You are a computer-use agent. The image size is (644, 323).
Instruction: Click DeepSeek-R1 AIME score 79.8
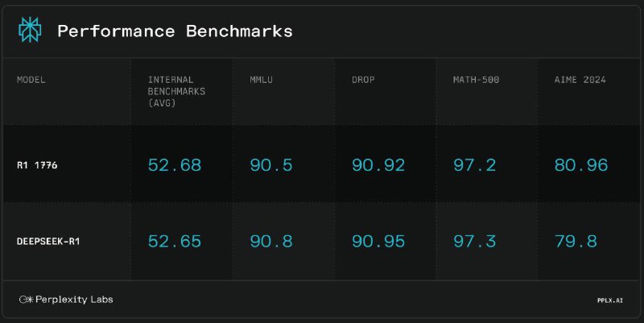click(x=576, y=241)
